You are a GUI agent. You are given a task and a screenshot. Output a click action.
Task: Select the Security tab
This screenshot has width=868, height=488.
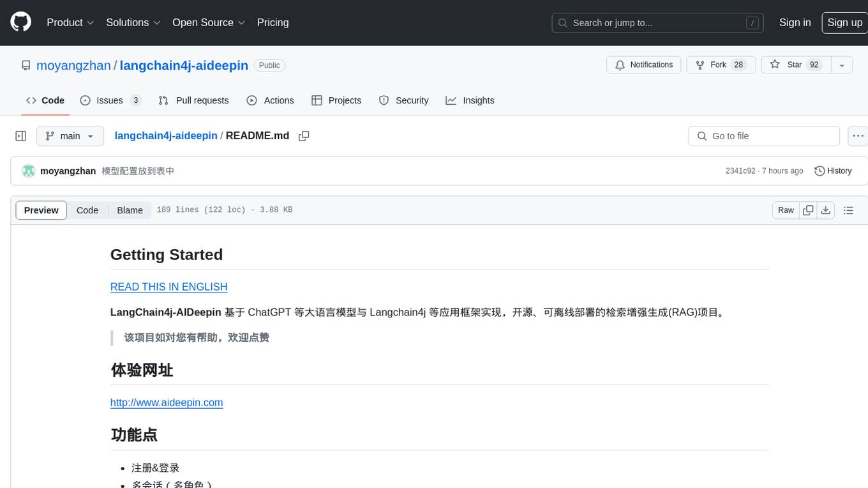pos(403,100)
